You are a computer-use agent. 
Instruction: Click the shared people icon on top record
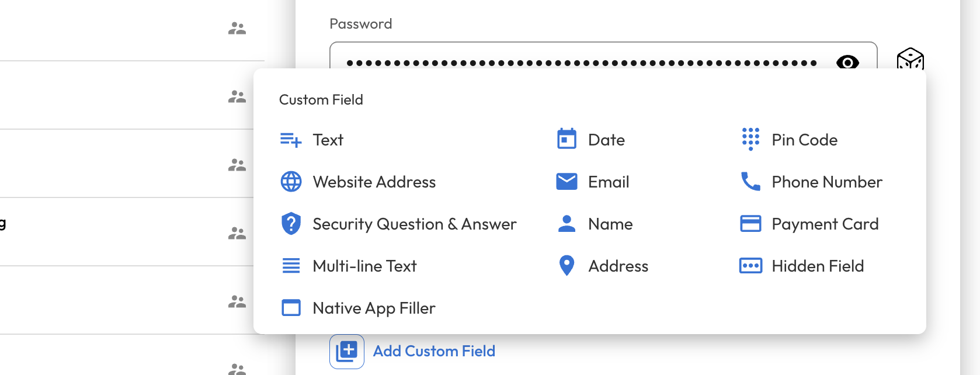tap(237, 29)
